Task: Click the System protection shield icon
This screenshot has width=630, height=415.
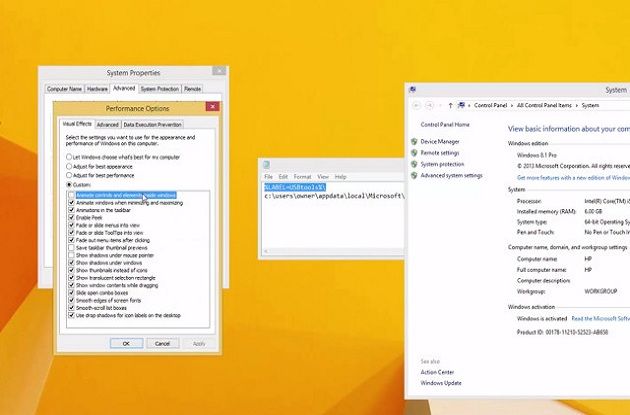Action: [414, 164]
